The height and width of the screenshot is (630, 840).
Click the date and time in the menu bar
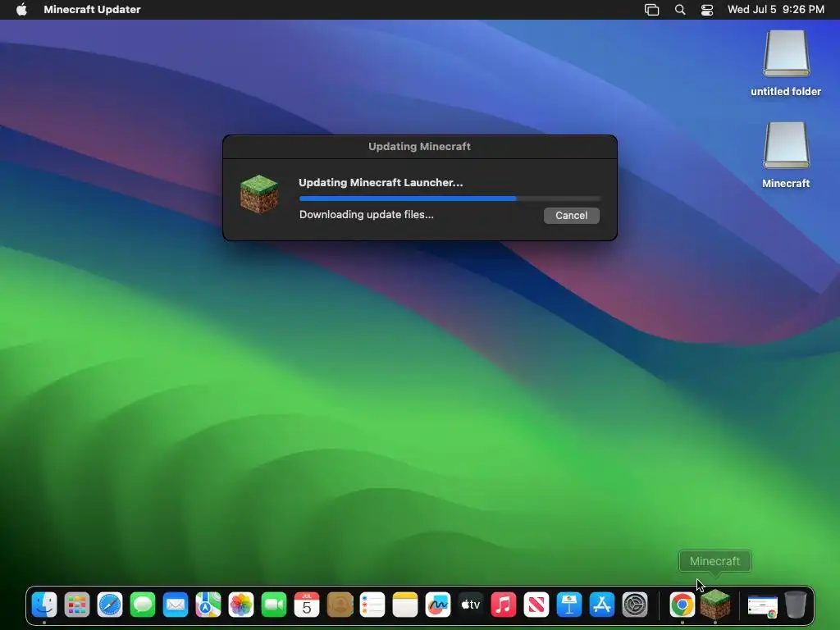point(775,10)
